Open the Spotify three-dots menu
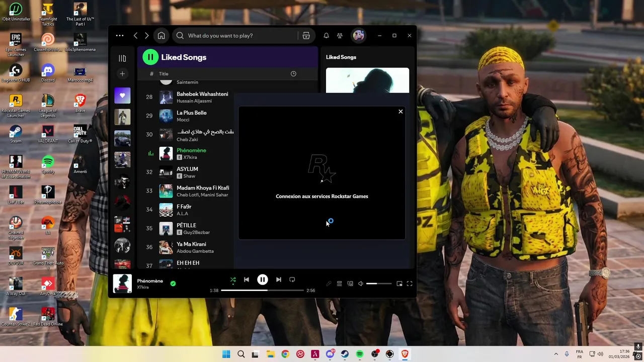The height and width of the screenshot is (362, 644). pyautogui.click(x=119, y=36)
